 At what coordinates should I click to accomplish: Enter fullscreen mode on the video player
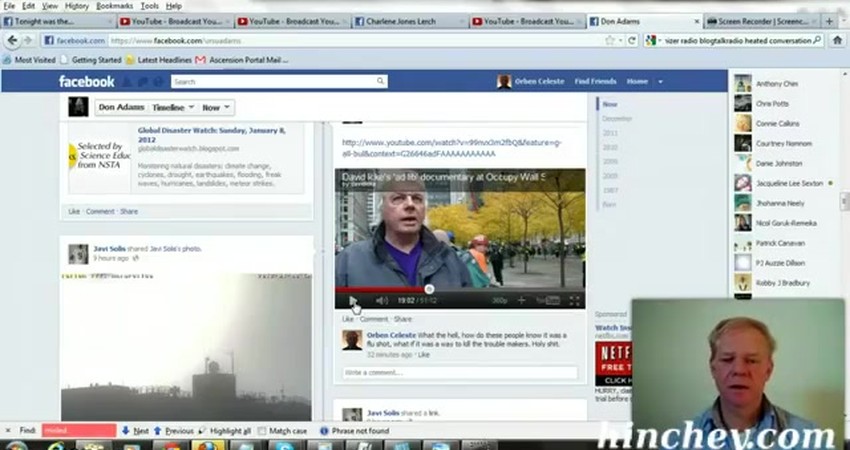[x=575, y=300]
